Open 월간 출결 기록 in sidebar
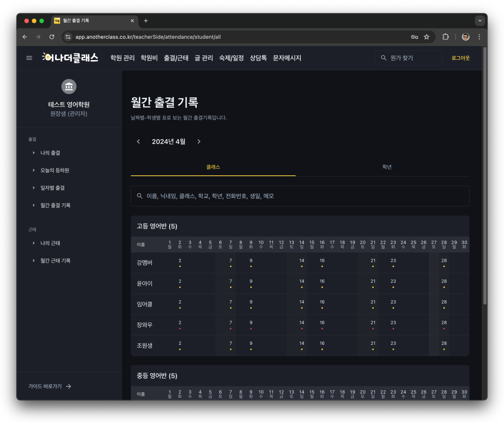This screenshot has height=422, width=504. (x=55, y=205)
